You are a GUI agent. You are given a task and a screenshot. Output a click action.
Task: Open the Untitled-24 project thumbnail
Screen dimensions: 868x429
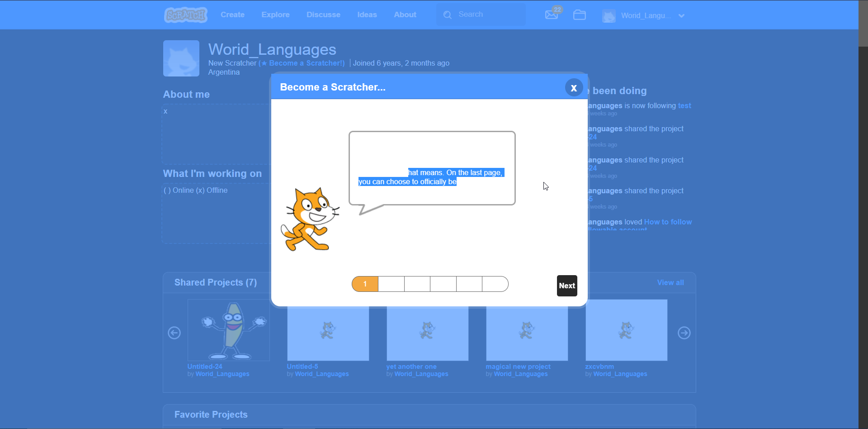(228, 330)
